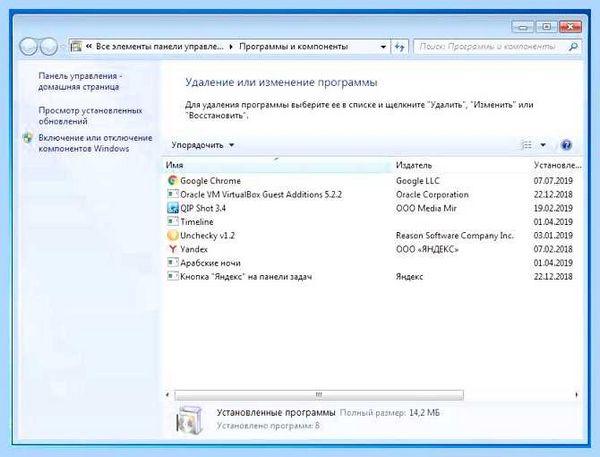Click the Кнопка "Яндекс" на панели задач icon

point(173,276)
